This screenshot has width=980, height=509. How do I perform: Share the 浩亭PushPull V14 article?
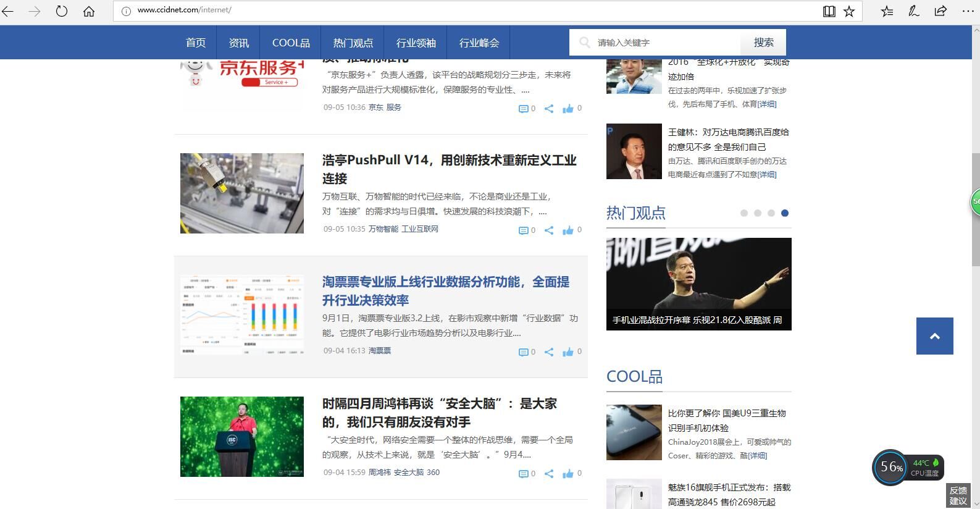(549, 230)
